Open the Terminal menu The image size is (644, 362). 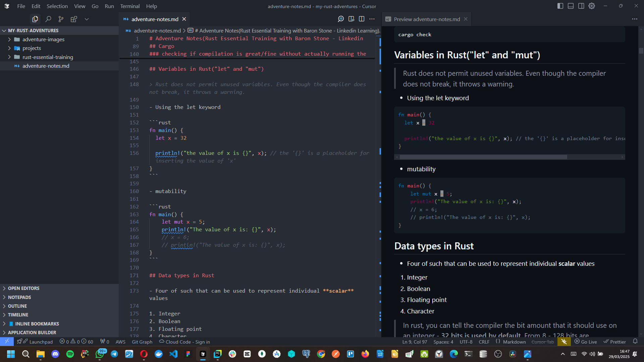pyautogui.click(x=130, y=6)
